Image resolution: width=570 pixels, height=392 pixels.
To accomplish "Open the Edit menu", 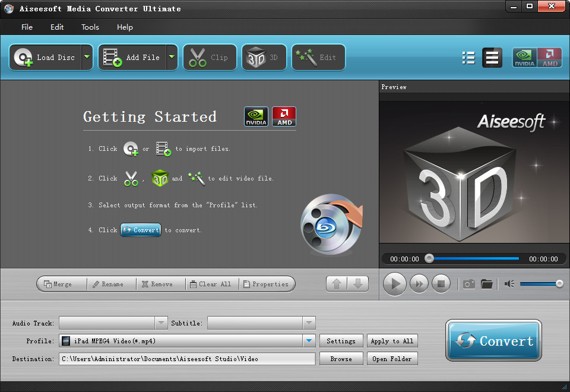I will point(57,27).
